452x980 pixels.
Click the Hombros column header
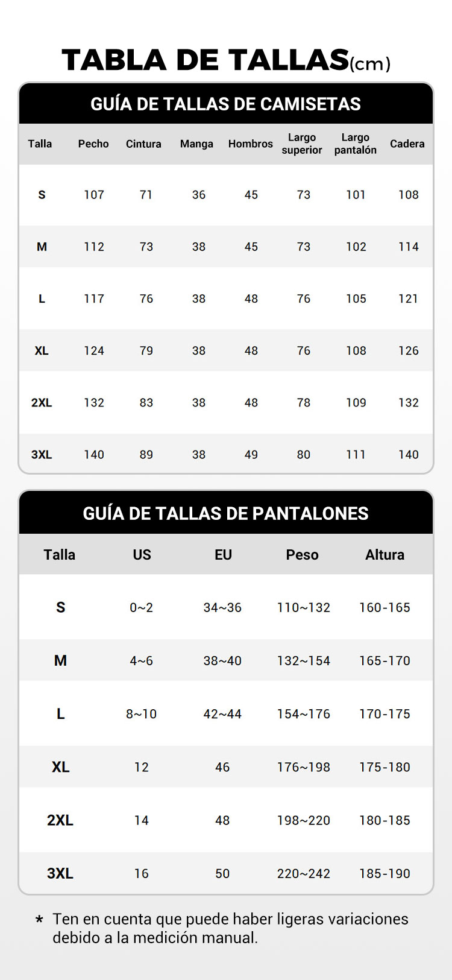coord(250,144)
